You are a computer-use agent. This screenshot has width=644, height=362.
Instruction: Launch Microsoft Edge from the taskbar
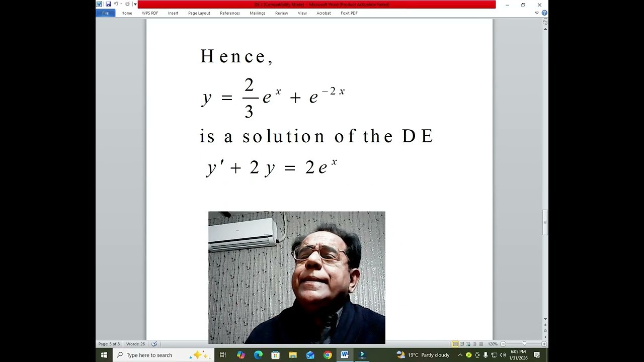tap(258, 355)
